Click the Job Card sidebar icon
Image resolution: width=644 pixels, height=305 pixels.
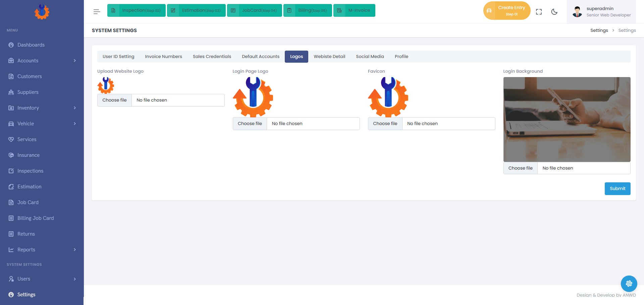pyautogui.click(x=11, y=202)
